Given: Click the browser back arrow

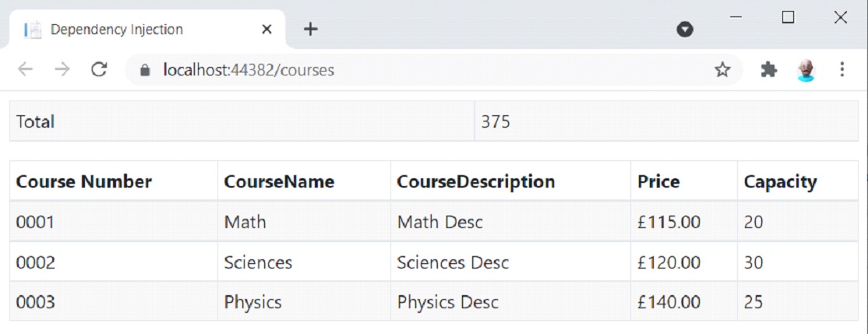Looking at the screenshot, I should [x=26, y=70].
